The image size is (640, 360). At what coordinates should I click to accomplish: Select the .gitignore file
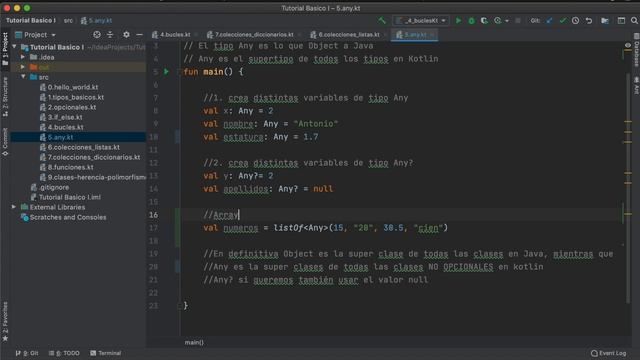54,187
